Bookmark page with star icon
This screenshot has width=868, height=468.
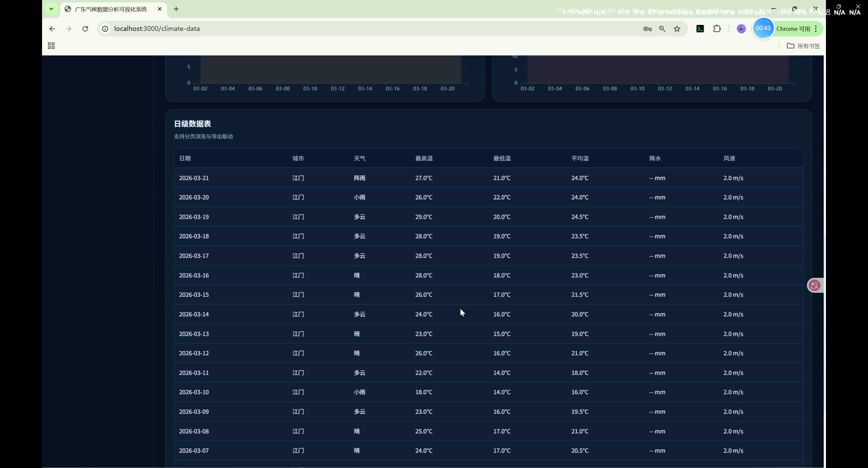677,29
